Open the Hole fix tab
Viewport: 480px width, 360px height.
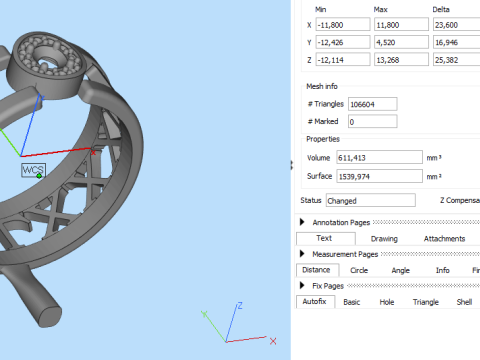tap(387, 302)
